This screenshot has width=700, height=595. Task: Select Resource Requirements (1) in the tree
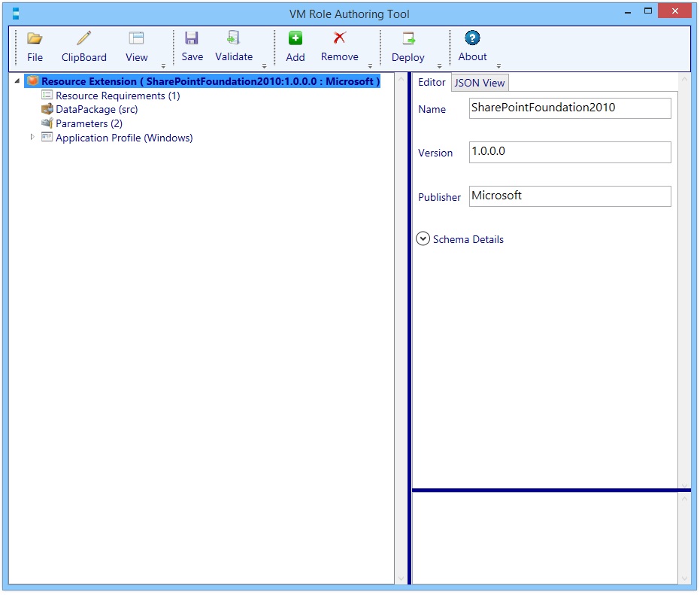coord(117,96)
